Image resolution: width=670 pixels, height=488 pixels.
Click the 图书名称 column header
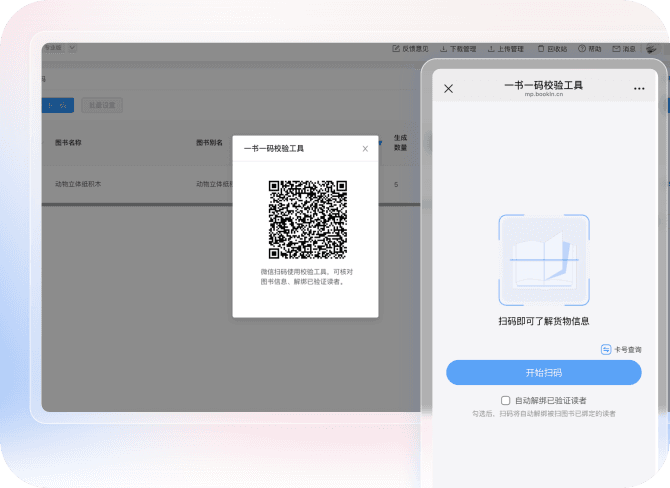tap(68, 143)
